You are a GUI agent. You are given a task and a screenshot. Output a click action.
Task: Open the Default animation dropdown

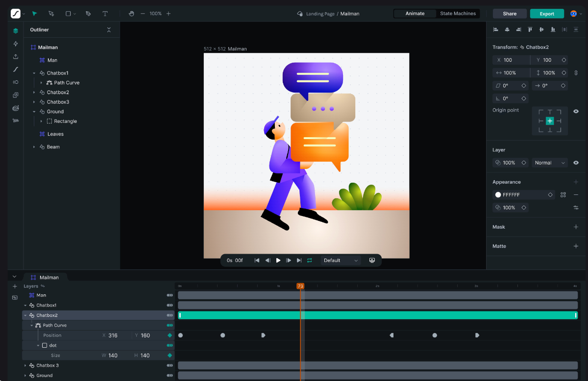[x=340, y=260]
